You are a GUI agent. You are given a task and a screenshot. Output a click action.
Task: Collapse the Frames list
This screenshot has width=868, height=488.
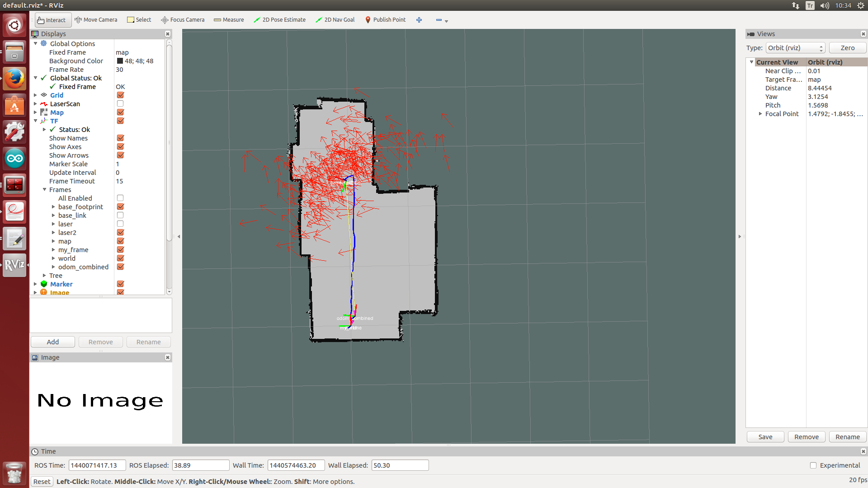point(45,189)
